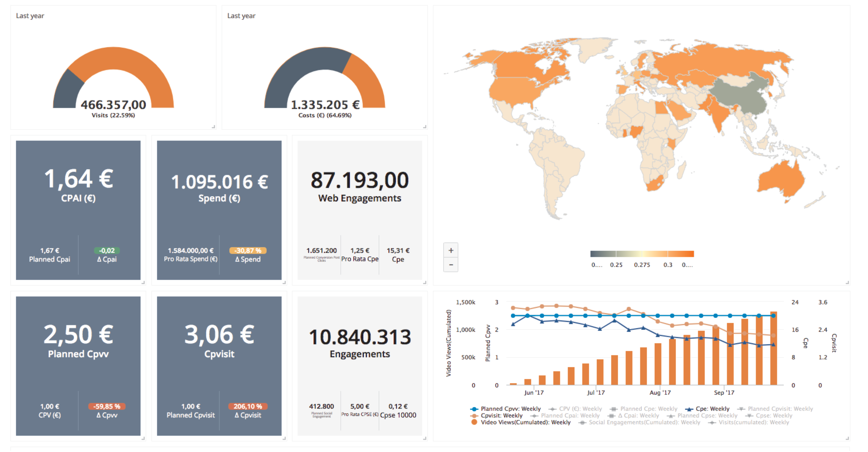868x452 pixels.
Task: Click the map zoom in plus button
Action: [451, 250]
